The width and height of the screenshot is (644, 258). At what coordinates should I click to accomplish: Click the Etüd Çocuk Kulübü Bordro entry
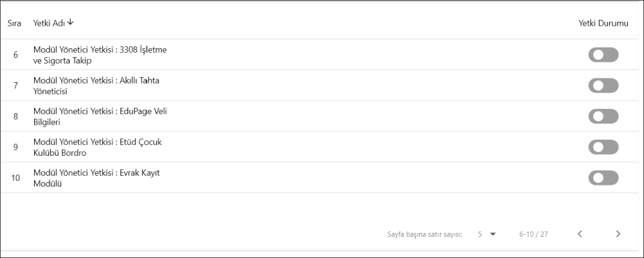click(97, 147)
